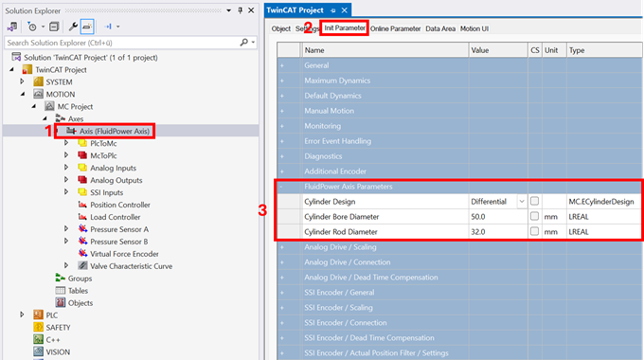Click the Position Controller icon

point(82,205)
